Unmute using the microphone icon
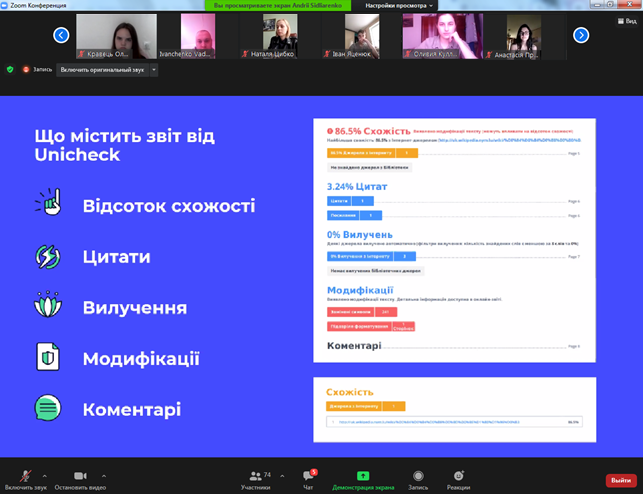This screenshot has width=643, height=494. [25, 476]
